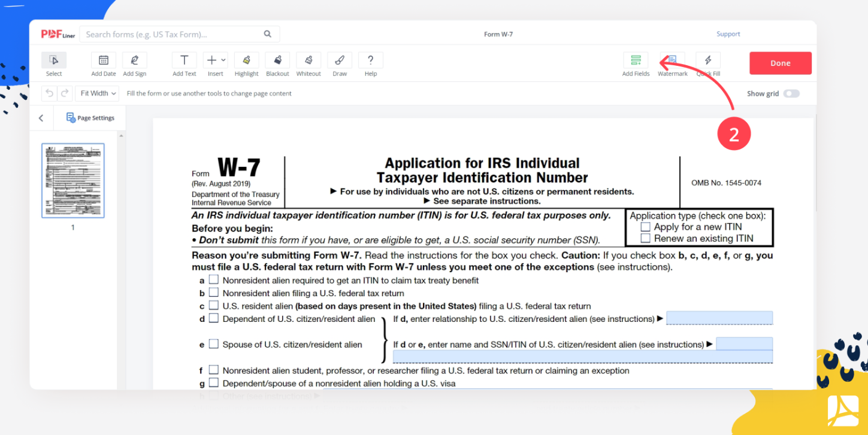Click the red Done button
Image resolution: width=868 pixels, height=435 pixels.
coord(781,63)
